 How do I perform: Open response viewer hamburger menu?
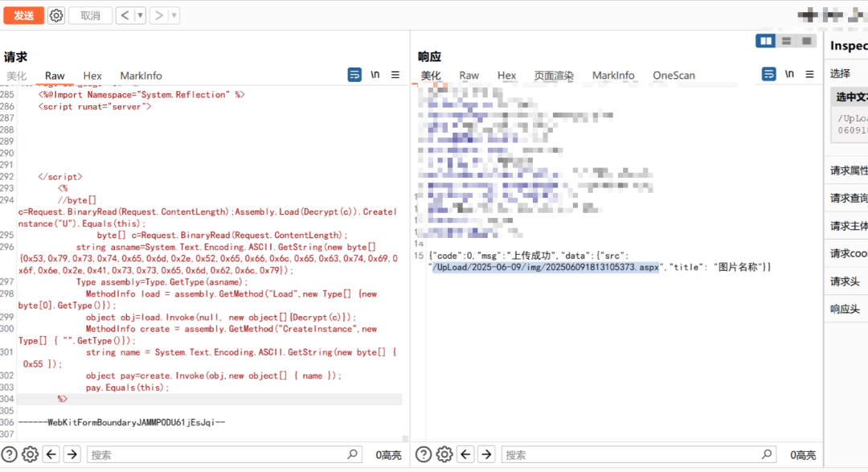809,74
